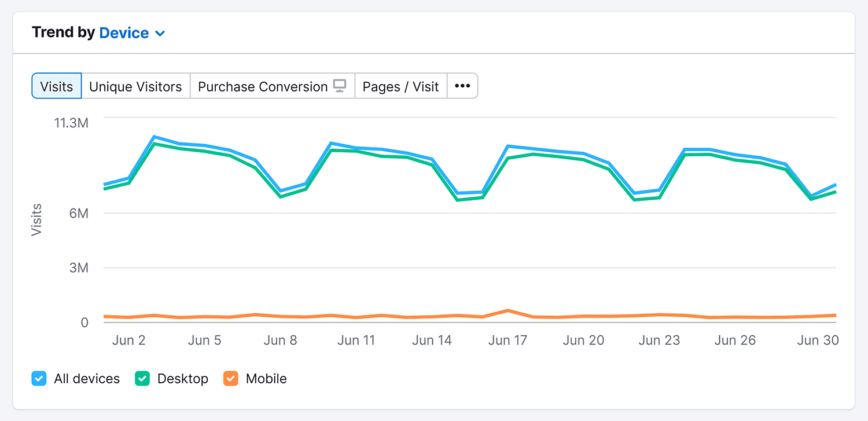Click the Jun 20 axis label
This screenshot has height=421, width=868.
[x=583, y=340]
